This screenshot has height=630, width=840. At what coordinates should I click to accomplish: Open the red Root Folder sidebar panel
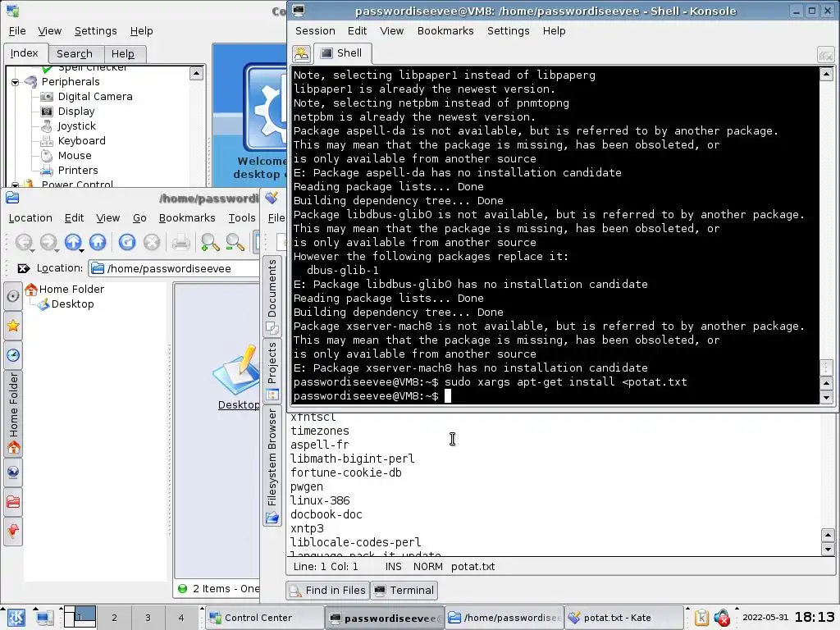[13, 501]
